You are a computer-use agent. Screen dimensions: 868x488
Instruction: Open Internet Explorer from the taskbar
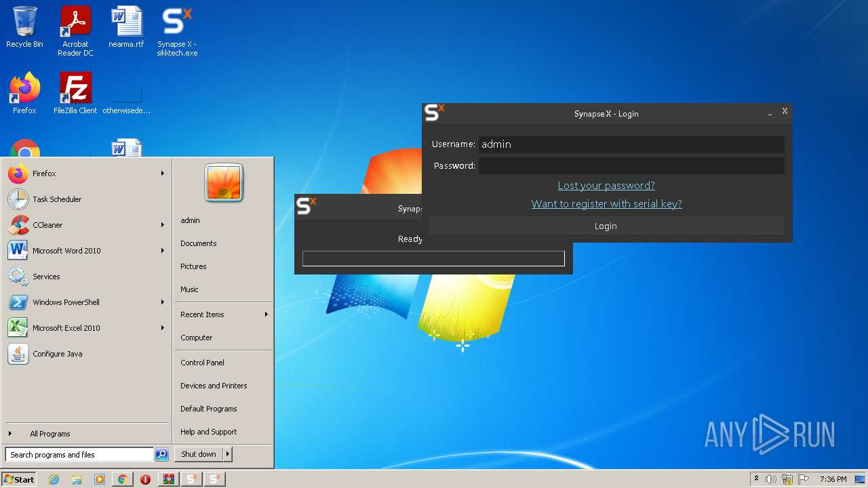coord(54,479)
